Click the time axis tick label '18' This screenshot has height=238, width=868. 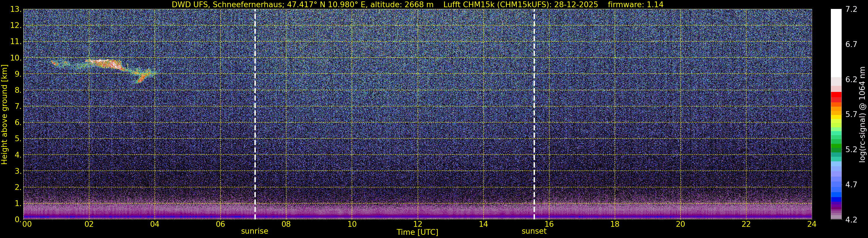pyautogui.click(x=614, y=224)
